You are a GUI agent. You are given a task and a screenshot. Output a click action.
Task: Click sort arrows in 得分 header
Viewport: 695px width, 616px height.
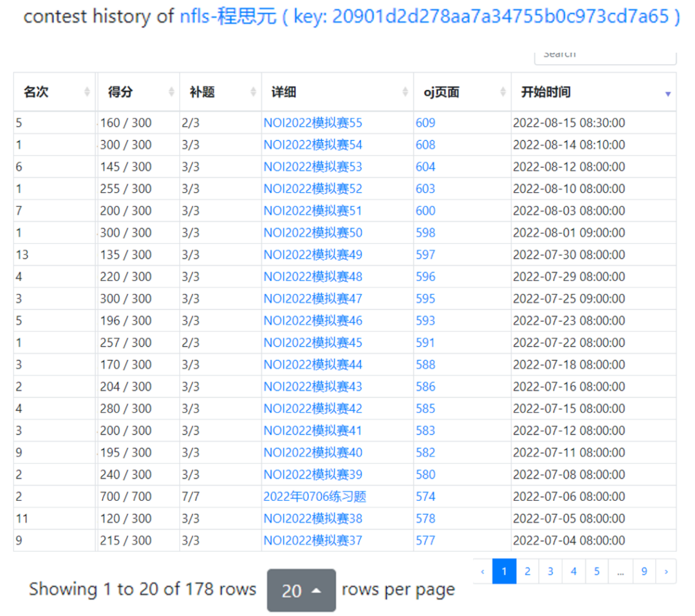(171, 93)
